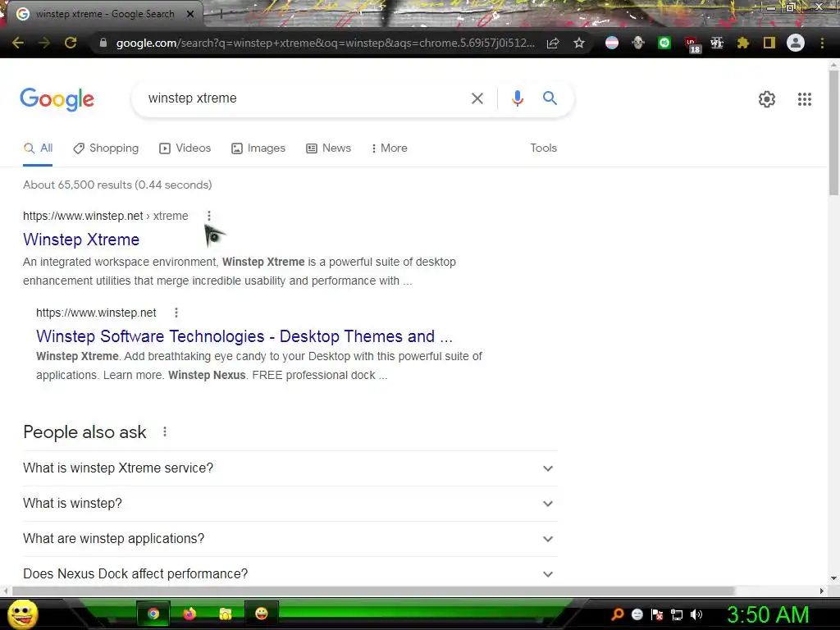The image size is (840, 630).
Task: Bookmark this page with the star icon
Action: 579,43
